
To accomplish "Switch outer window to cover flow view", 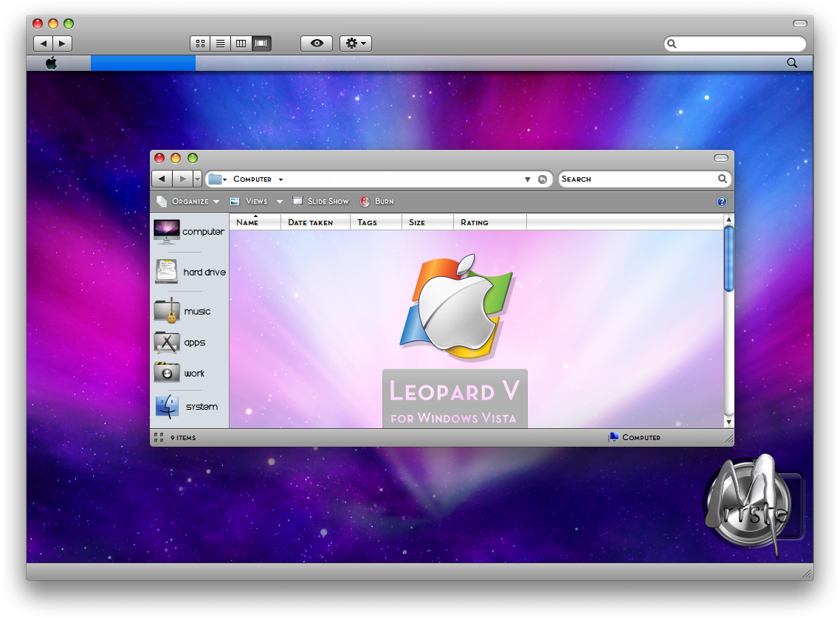I will (261, 44).
